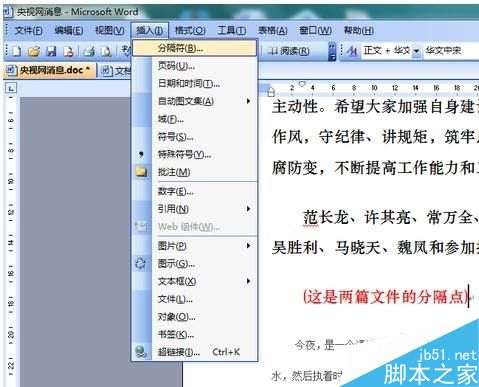Choose 超链接(I)... Ctrl+K entry
The width and height of the screenshot is (479, 387).
click(x=194, y=352)
